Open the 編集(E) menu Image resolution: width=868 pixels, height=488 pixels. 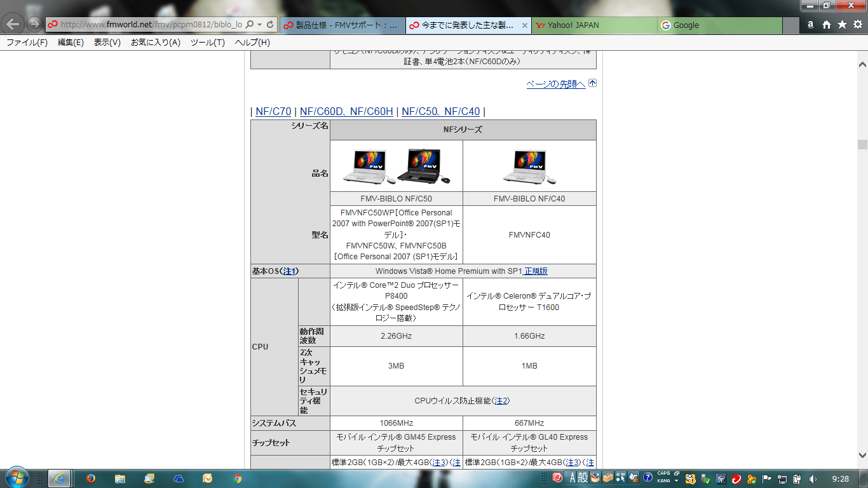coord(71,43)
